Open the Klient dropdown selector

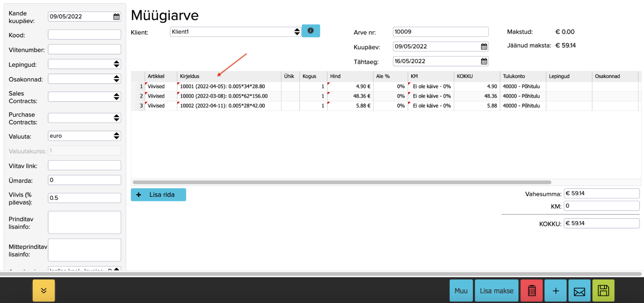235,32
